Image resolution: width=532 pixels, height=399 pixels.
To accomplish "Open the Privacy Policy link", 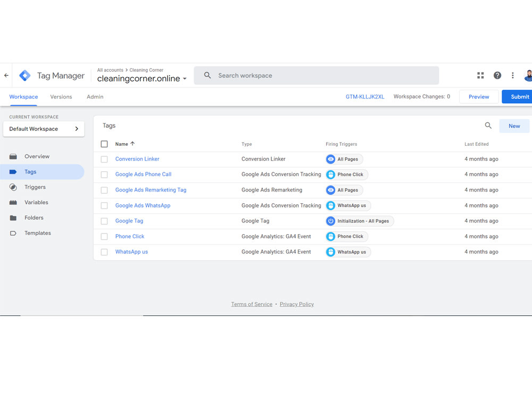I will coord(296,304).
